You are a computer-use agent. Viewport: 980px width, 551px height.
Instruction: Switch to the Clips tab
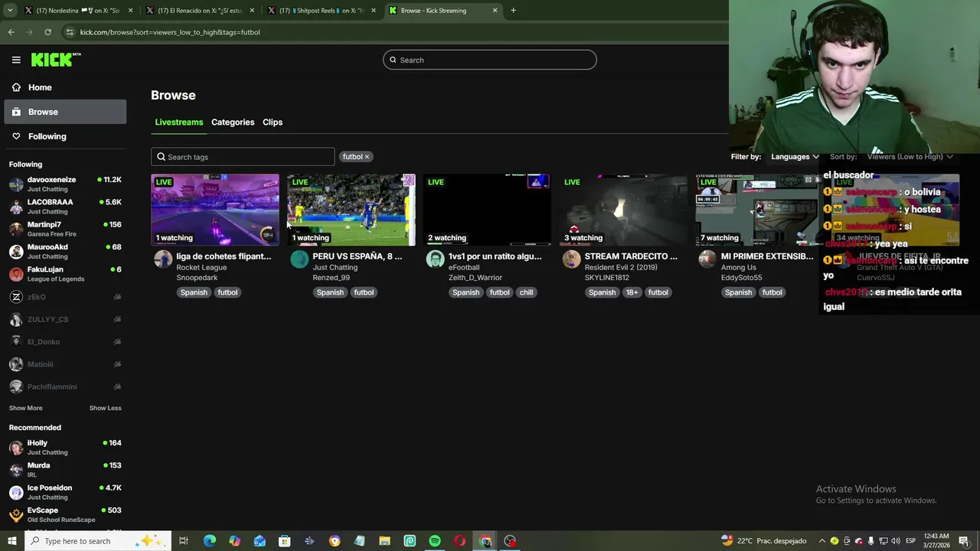273,122
